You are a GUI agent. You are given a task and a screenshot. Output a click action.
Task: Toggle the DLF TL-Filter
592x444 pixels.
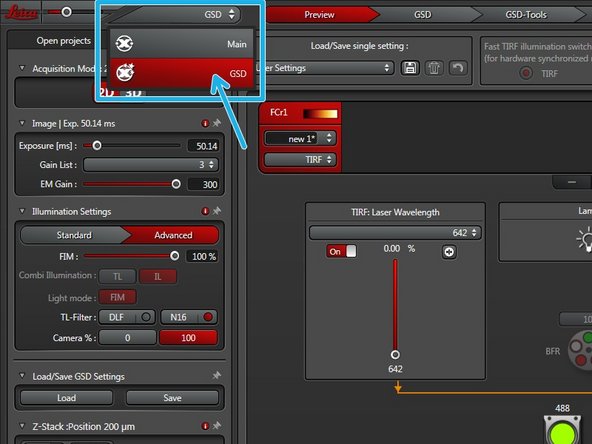click(x=127, y=317)
